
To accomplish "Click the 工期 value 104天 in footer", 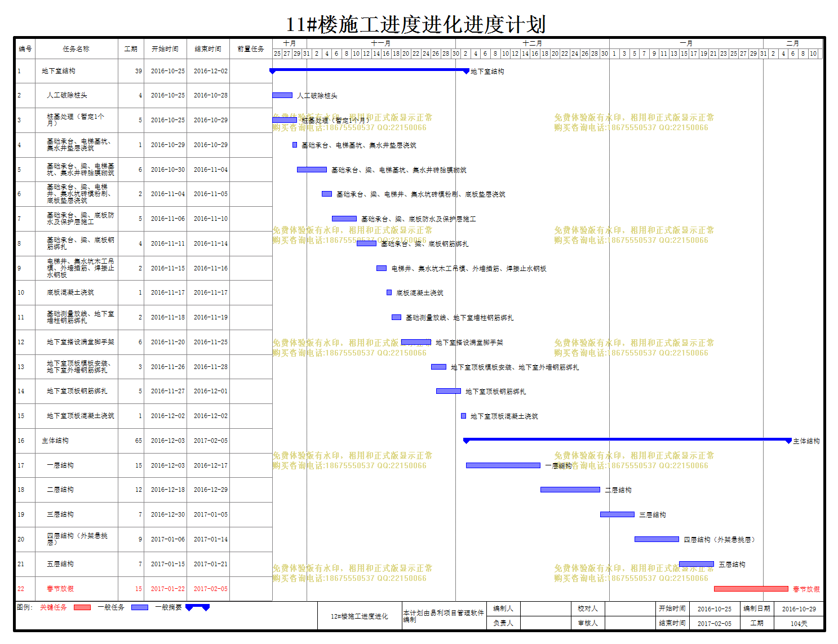I will 799,624.
